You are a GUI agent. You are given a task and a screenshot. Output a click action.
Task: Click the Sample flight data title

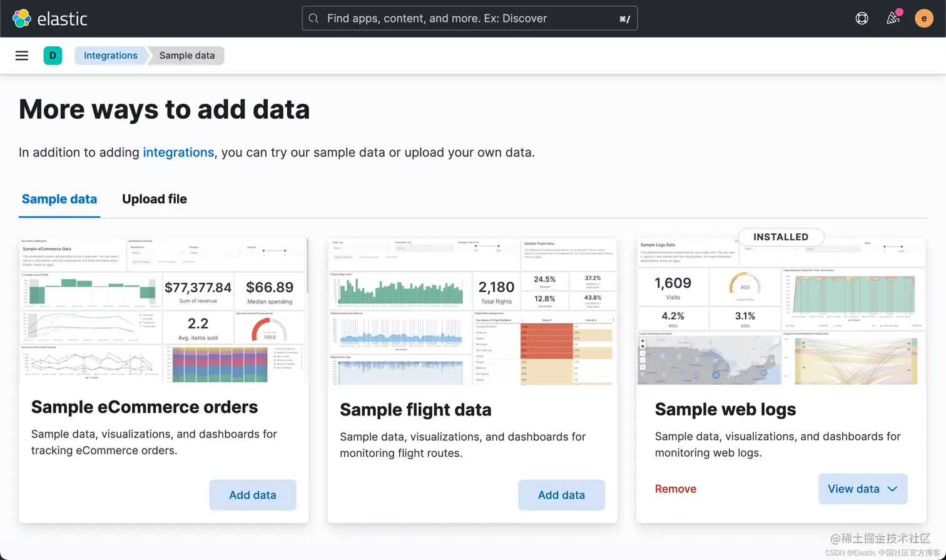[415, 410]
